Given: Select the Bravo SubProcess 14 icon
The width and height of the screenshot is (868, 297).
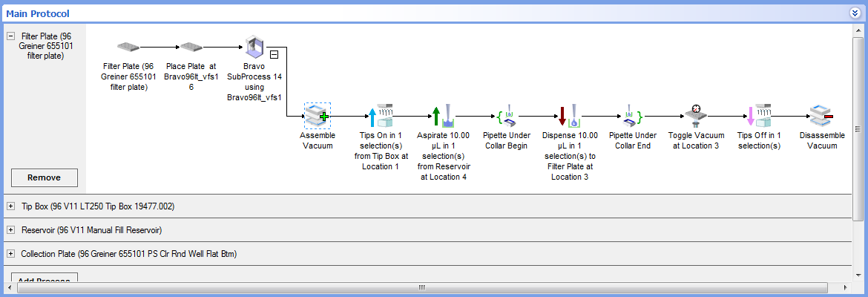Looking at the screenshot, I should (254, 48).
